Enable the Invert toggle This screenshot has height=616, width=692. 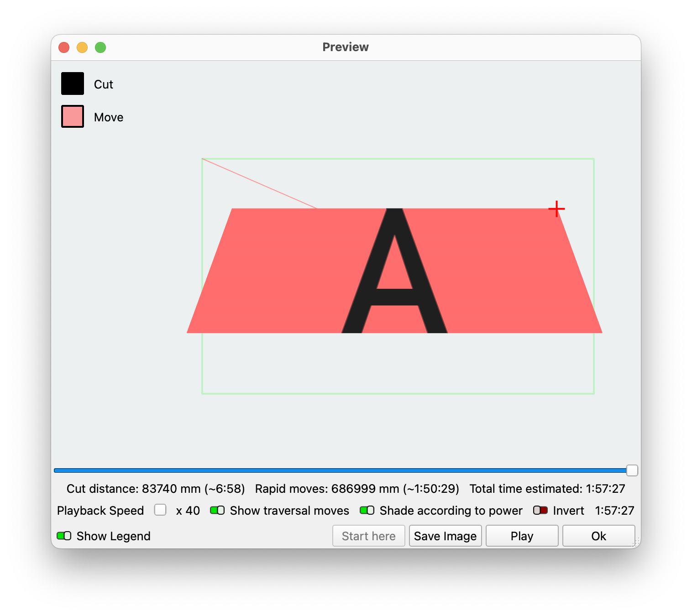coord(540,510)
